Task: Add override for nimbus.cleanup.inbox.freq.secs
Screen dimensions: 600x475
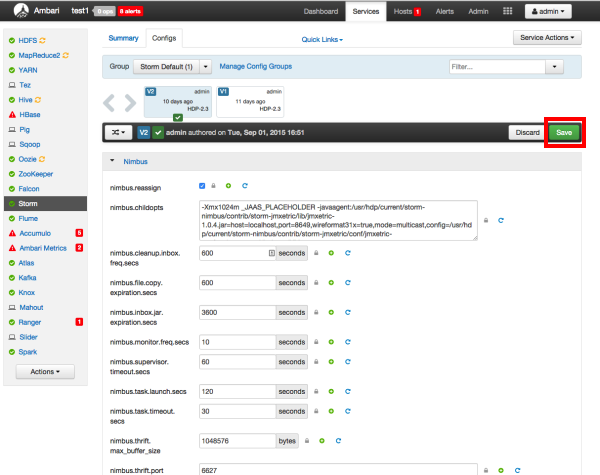Action: [331, 253]
